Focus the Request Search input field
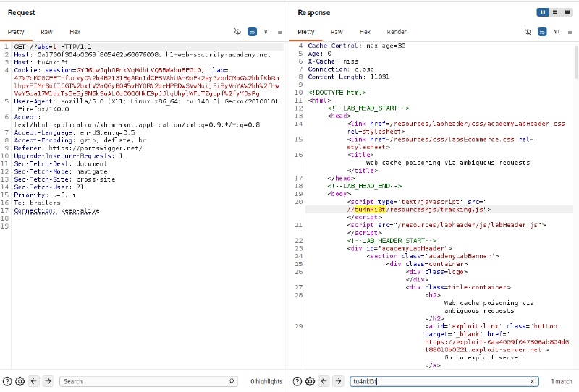Viewport: 579px width, 392px height. point(148,381)
